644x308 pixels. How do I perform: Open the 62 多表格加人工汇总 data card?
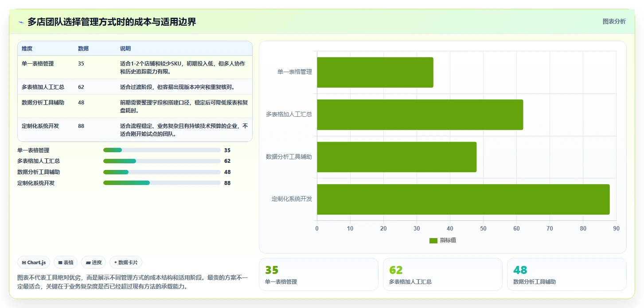[443, 274]
